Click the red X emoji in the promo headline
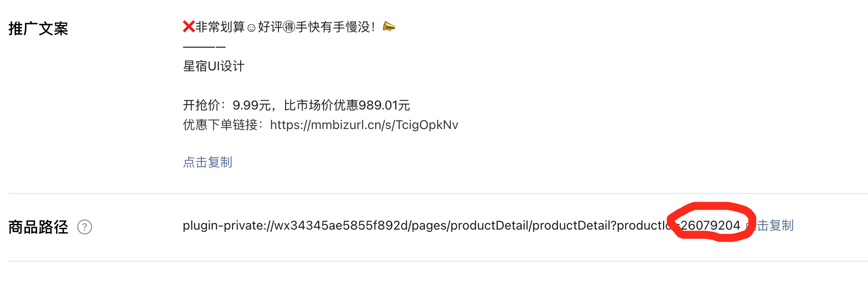The image size is (868, 283). pyautogui.click(x=189, y=27)
